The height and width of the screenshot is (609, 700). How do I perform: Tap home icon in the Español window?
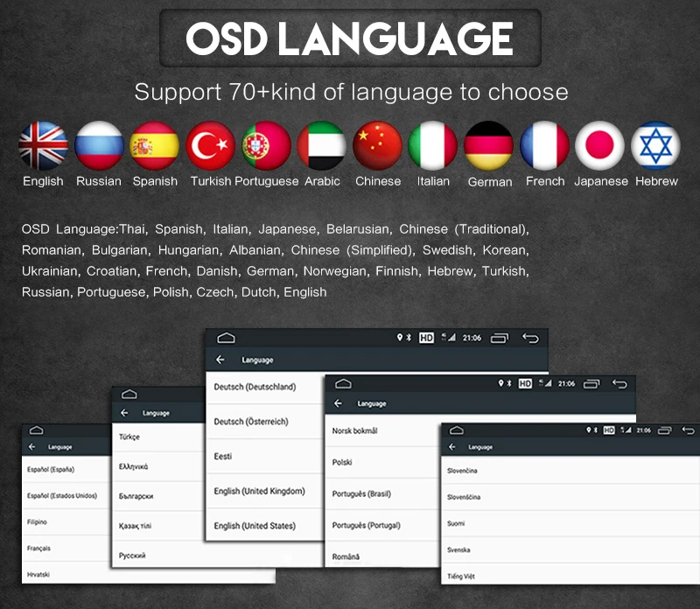(x=36, y=430)
